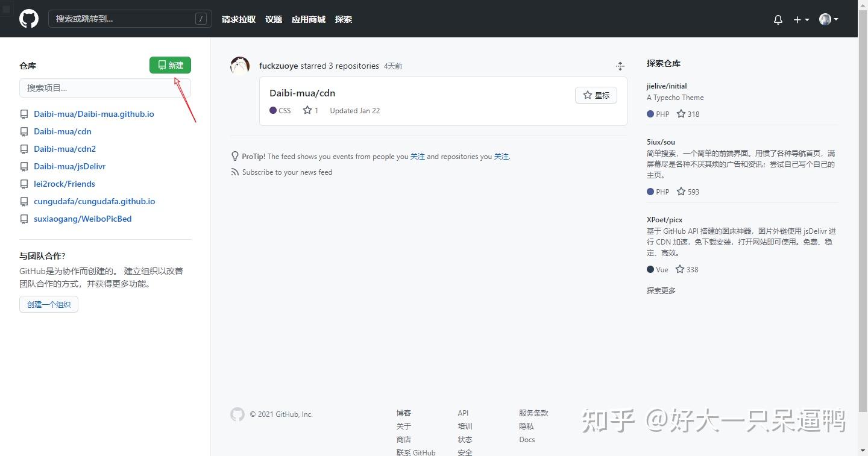Open Daibi-mua/cdn in the sidebar list
This screenshot has height=456, width=868.
point(63,131)
